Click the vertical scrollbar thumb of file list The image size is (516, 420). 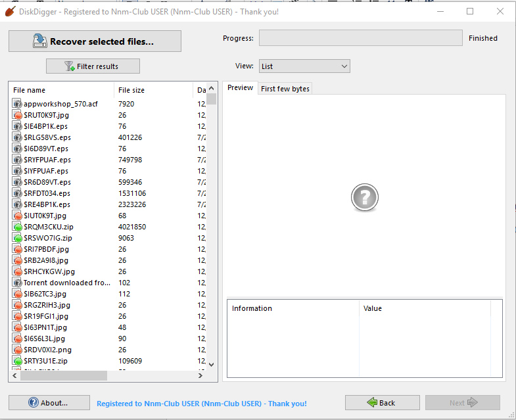click(x=212, y=99)
